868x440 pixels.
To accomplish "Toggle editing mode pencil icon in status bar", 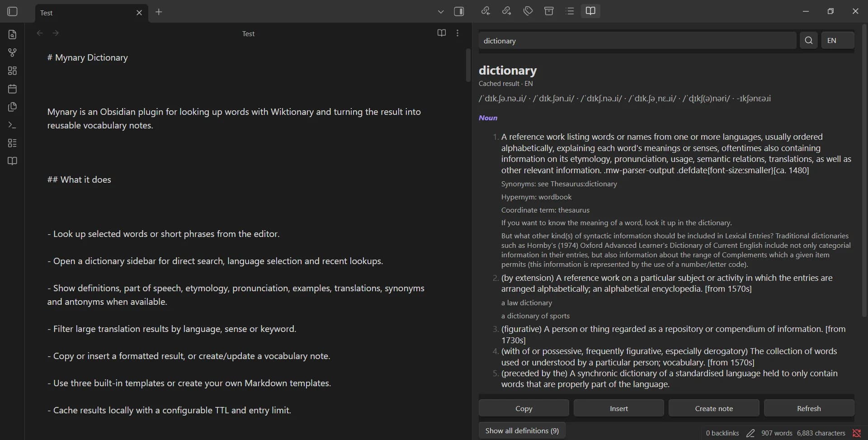I will coord(750,433).
